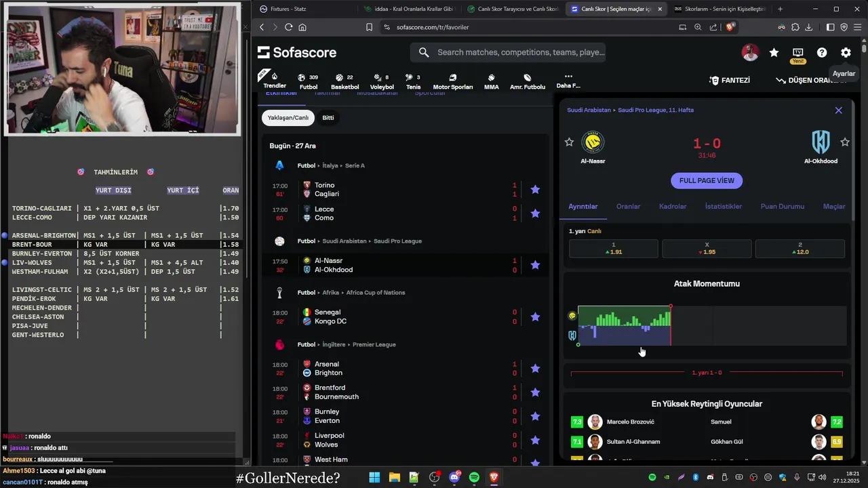Screen dimensions: 868x488
Task: Switch to the Kadrolar tab
Action: coord(673,207)
